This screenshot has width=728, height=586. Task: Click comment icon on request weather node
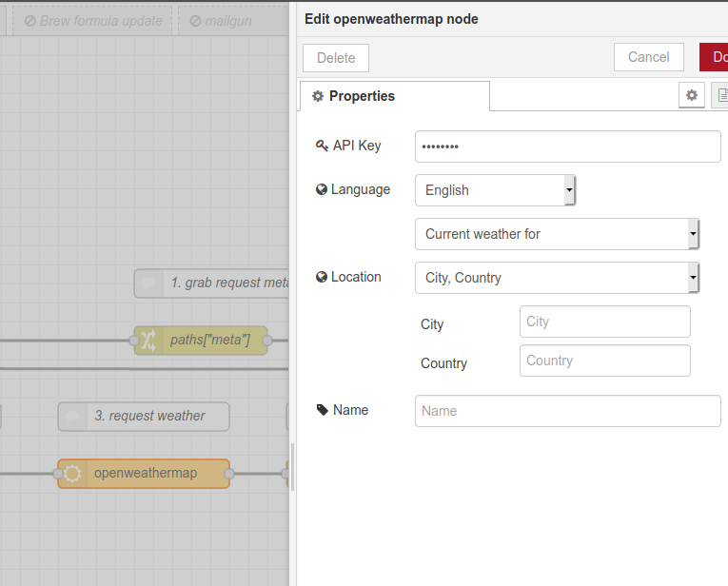(71, 416)
